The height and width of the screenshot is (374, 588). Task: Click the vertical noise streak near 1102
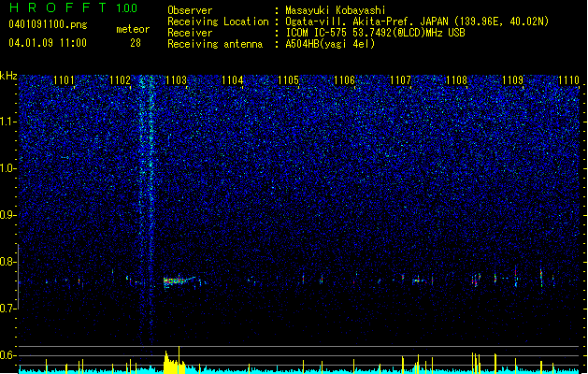[x=147, y=210]
